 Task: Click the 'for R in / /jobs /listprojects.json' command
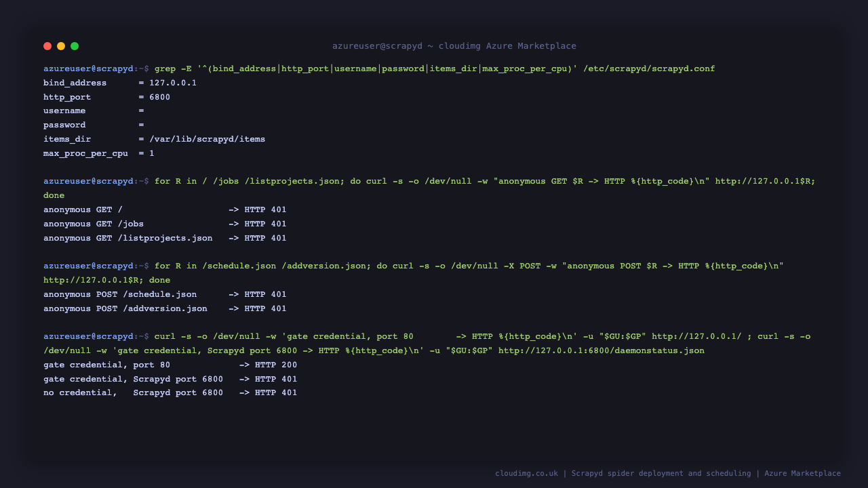point(429,188)
